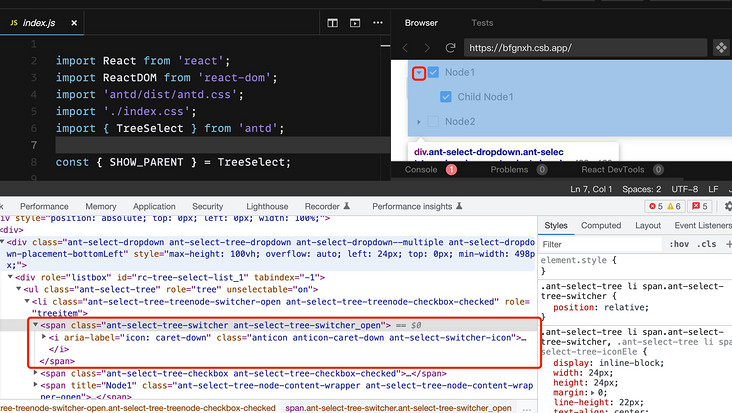Open DevTools settings gear
Image resolution: width=732 pixels, height=413 pixels.
click(x=728, y=206)
